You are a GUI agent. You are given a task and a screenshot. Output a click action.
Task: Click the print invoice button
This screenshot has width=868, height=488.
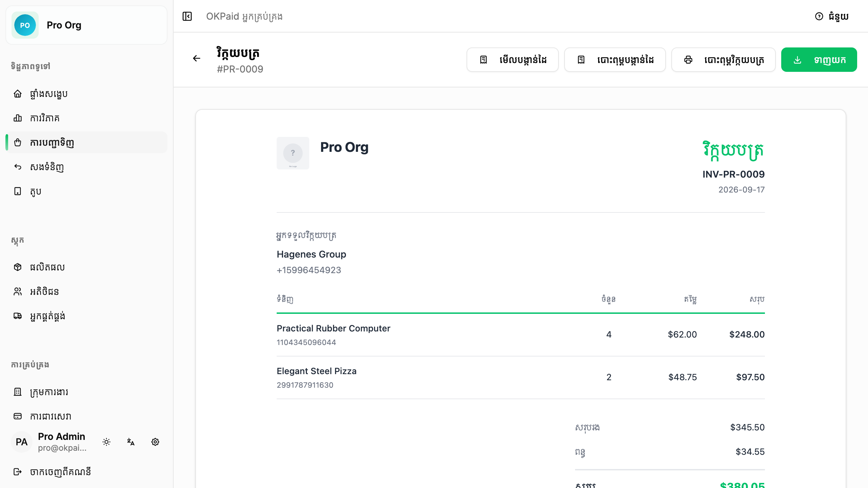point(723,60)
